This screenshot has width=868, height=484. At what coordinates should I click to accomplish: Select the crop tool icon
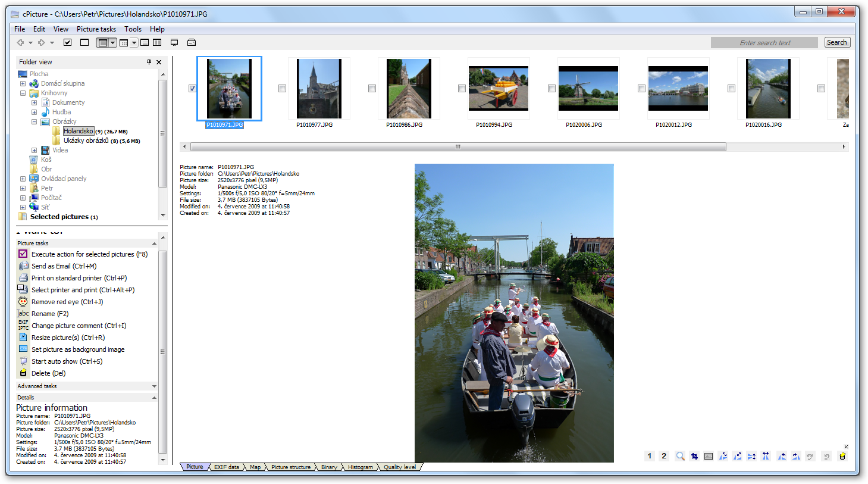click(694, 456)
